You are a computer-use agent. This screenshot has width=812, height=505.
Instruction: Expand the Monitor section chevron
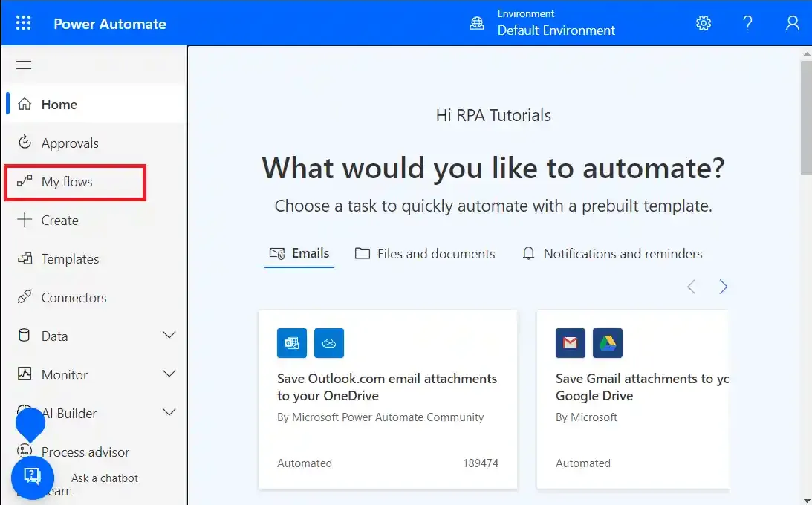[x=169, y=374]
